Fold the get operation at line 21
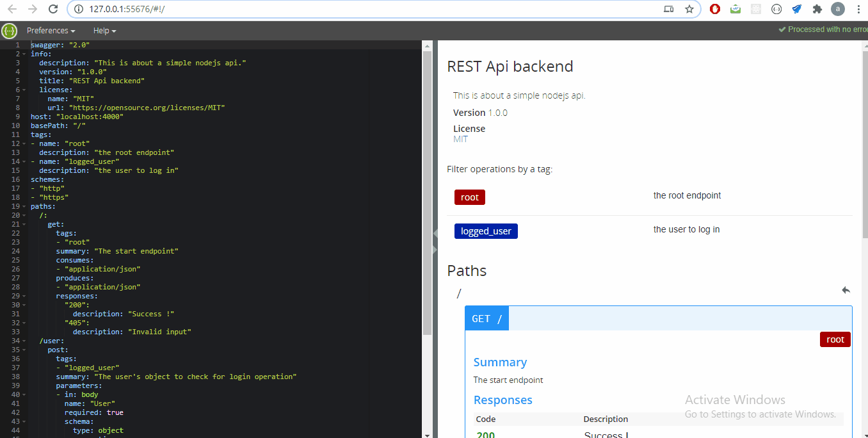Viewport: 868px width, 438px height. pyautogui.click(x=24, y=224)
